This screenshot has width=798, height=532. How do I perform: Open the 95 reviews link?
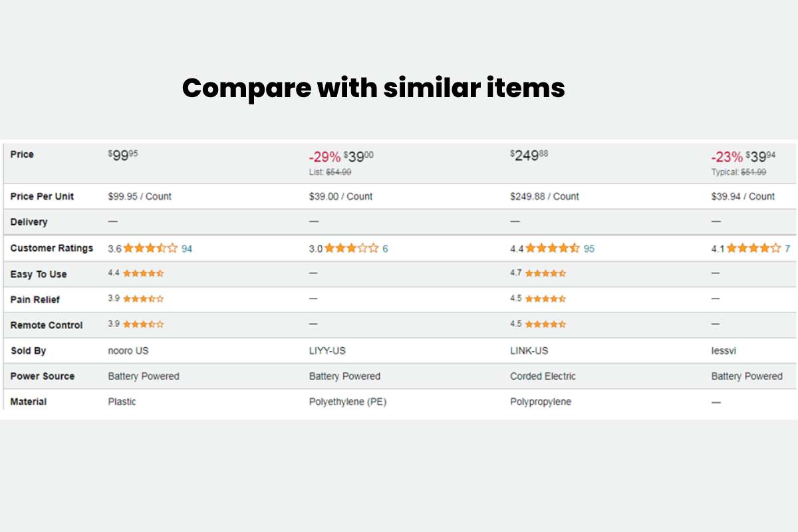click(x=589, y=249)
